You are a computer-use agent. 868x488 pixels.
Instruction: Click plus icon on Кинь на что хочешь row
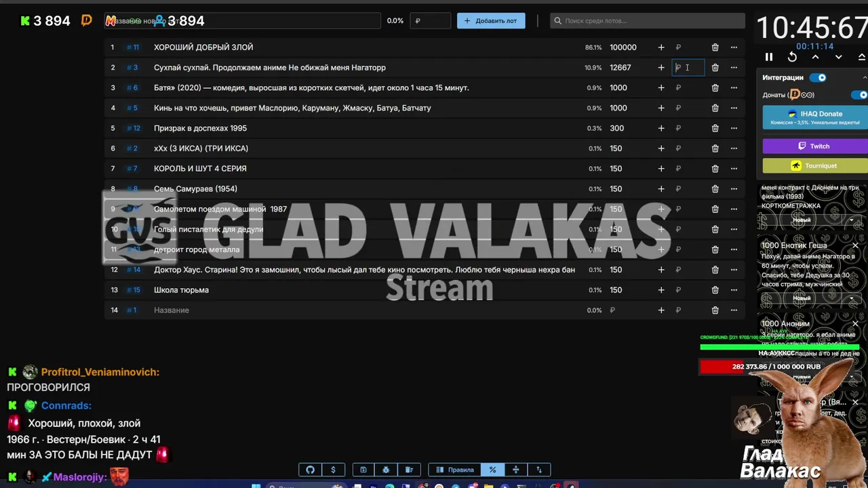pos(661,108)
